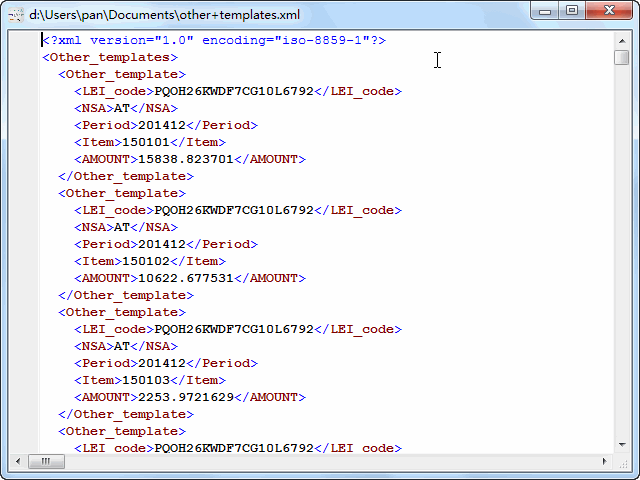Image resolution: width=640 pixels, height=480 pixels.
Task: Click the AMOUNT value 2253.9721629
Action: [x=186, y=397]
